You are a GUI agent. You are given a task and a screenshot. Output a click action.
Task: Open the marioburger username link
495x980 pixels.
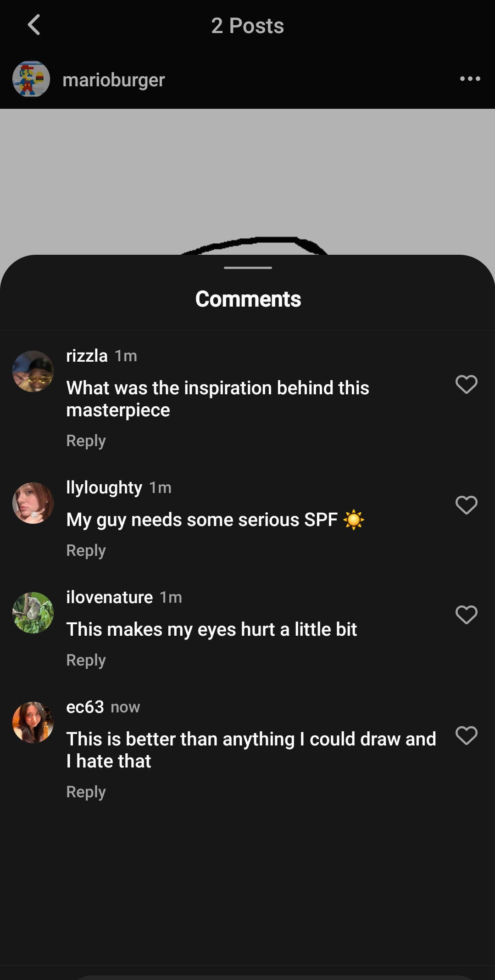(x=113, y=80)
